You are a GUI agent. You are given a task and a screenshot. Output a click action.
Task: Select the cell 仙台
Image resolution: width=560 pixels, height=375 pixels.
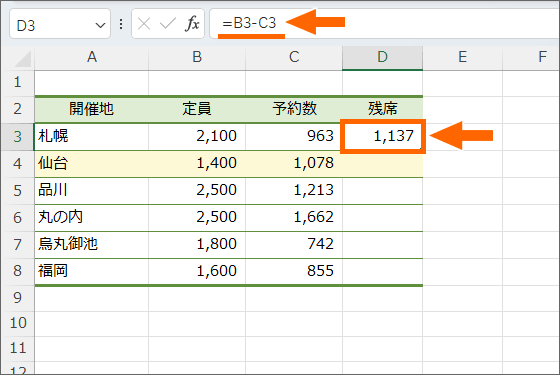point(92,164)
